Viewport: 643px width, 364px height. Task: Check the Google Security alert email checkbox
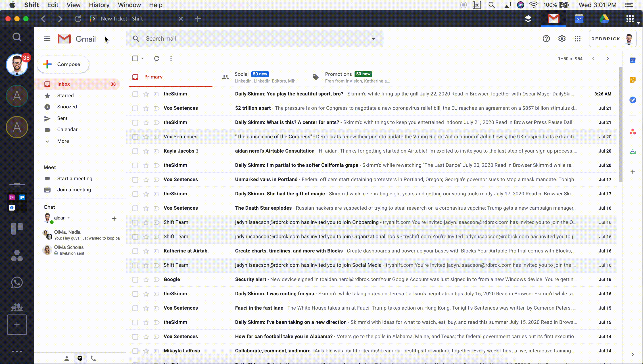[135, 279]
